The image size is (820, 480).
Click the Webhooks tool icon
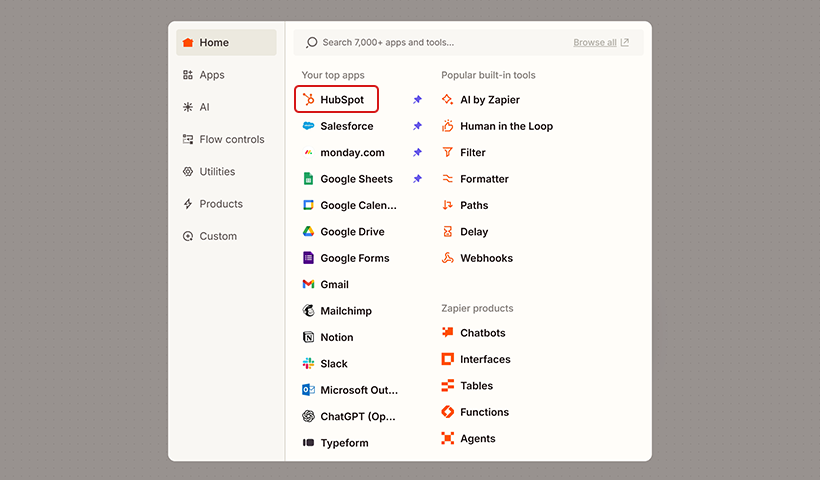(x=448, y=258)
